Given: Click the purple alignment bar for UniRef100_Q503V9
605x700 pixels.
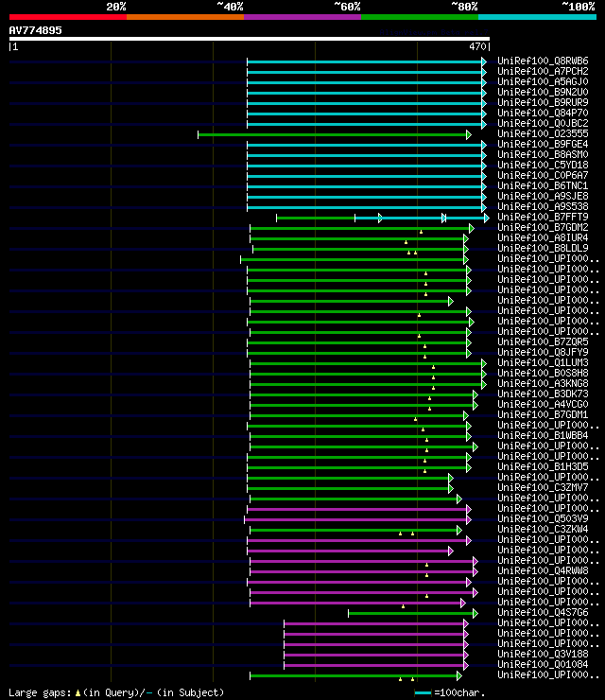Looking at the screenshot, I should (357, 519).
